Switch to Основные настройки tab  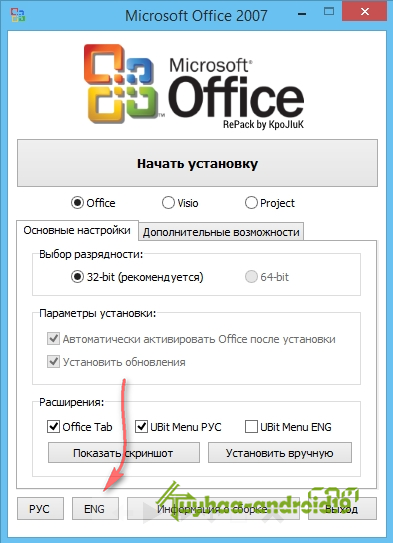[77, 230]
